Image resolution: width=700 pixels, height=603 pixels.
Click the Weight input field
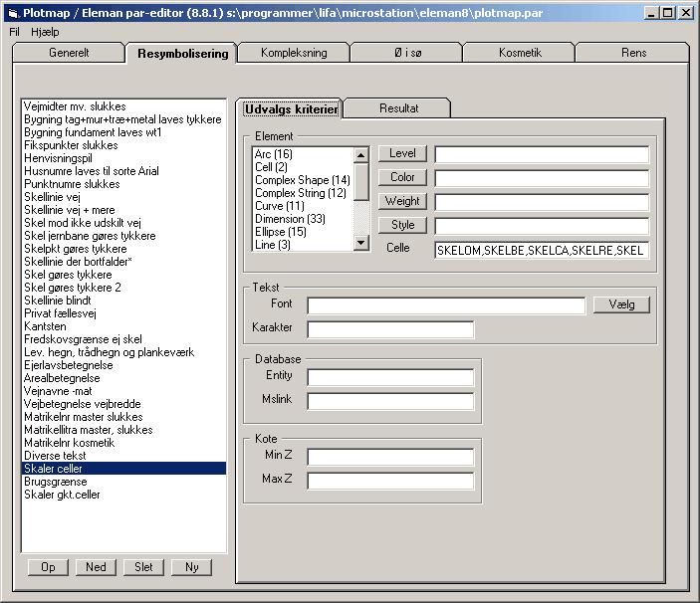542,202
